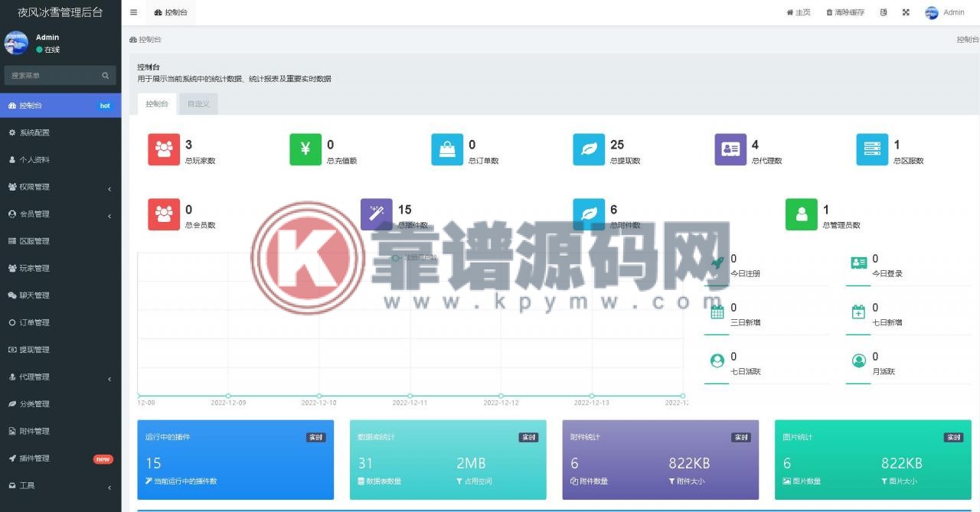Select the 控制台 panel tab
980x512 pixels.
(x=157, y=104)
